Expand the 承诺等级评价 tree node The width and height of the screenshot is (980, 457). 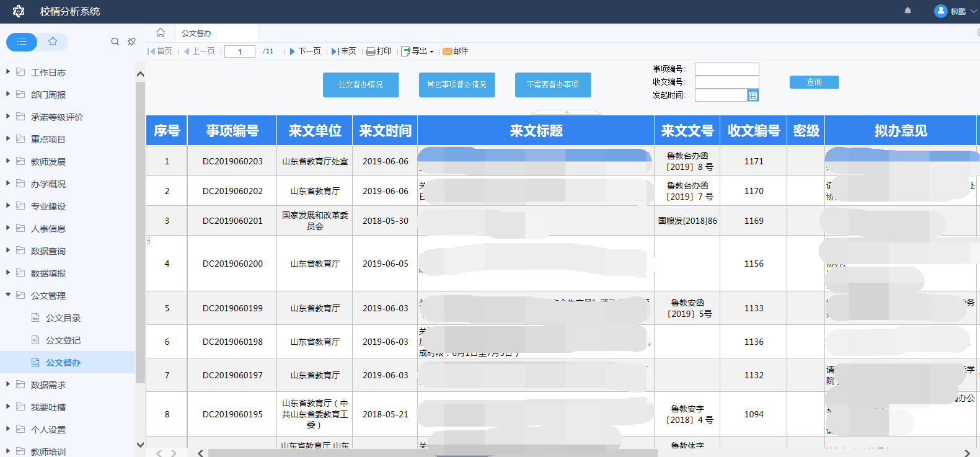click(x=8, y=117)
